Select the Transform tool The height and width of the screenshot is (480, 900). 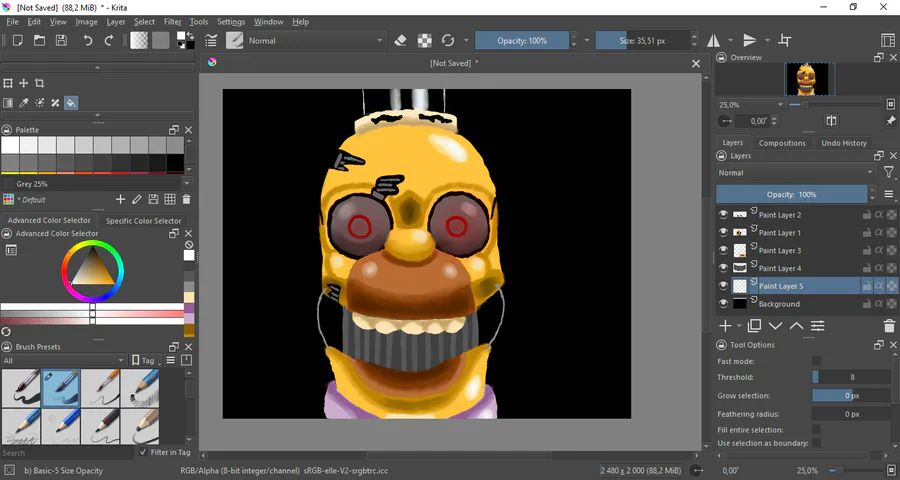tap(8, 83)
